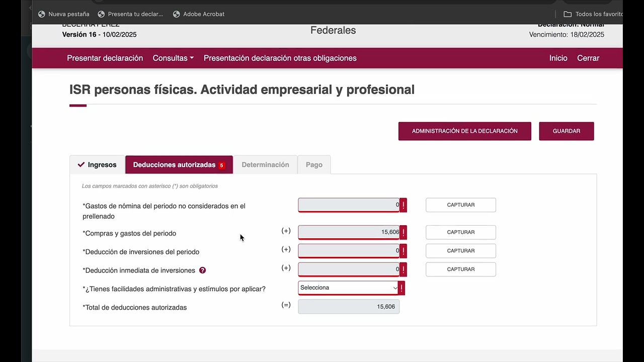Open the Presenta tu declar... bookmark
This screenshot has height=362, width=644.
coord(130,14)
